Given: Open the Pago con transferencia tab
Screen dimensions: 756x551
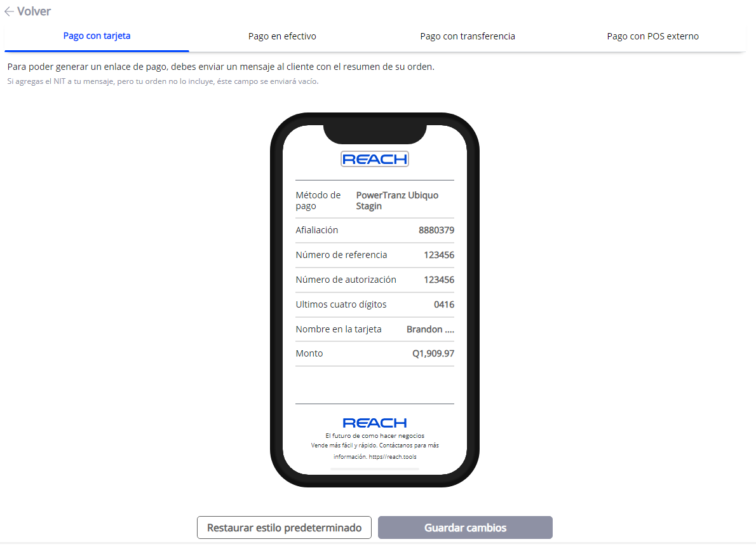Looking at the screenshot, I should point(467,36).
